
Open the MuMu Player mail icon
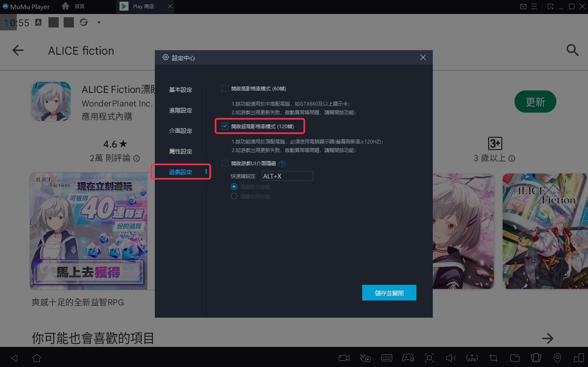(x=523, y=7)
